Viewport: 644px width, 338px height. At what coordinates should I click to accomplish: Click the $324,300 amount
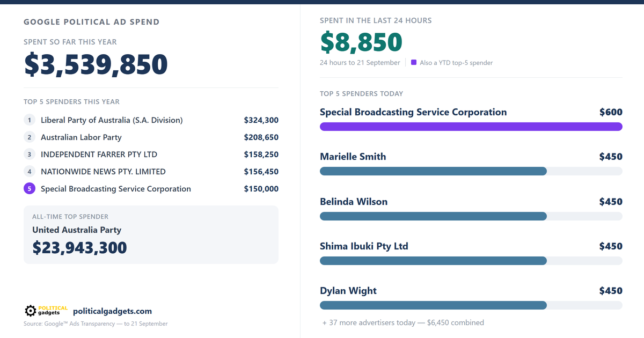pyautogui.click(x=261, y=120)
